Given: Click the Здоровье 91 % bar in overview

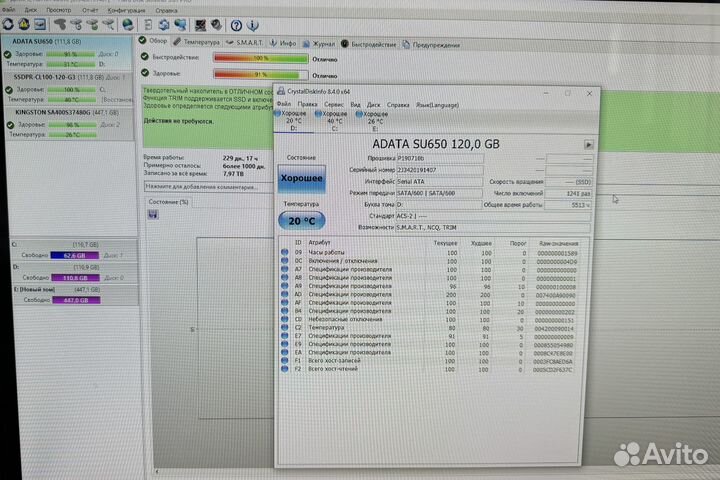Looking at the screenshot, I should coord(260,74).
